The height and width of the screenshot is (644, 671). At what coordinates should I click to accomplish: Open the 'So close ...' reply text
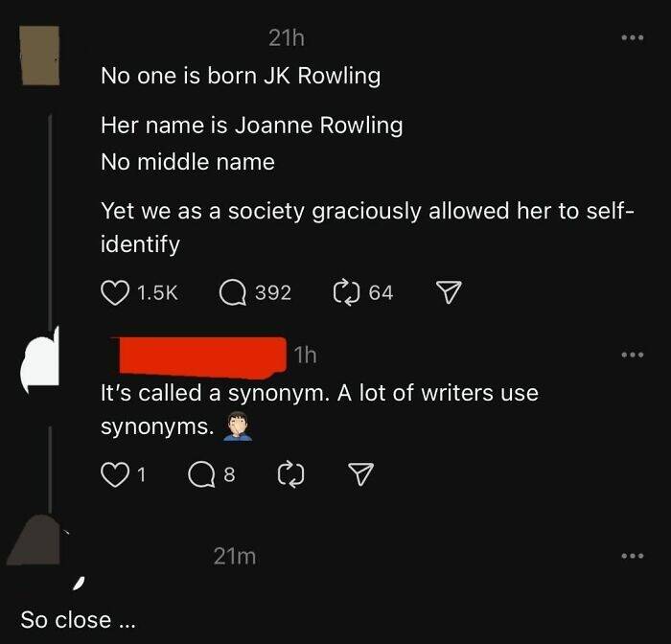coord(78,620)
